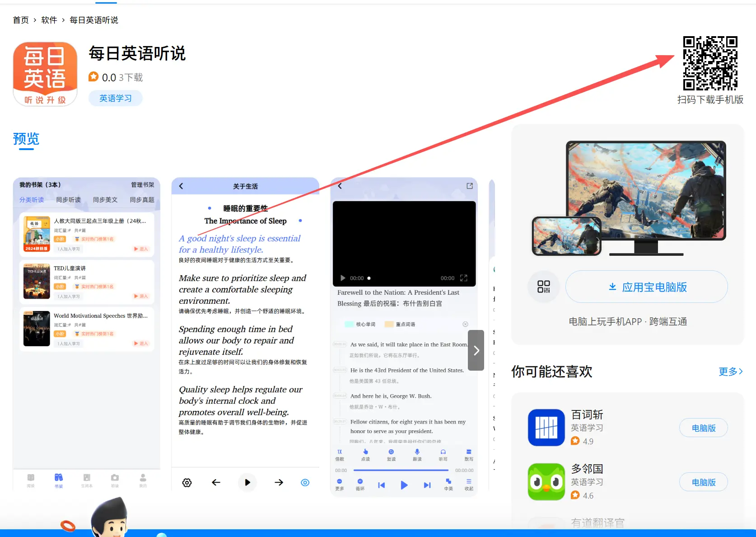Play the video in the preview screenshot

point(342,278)
